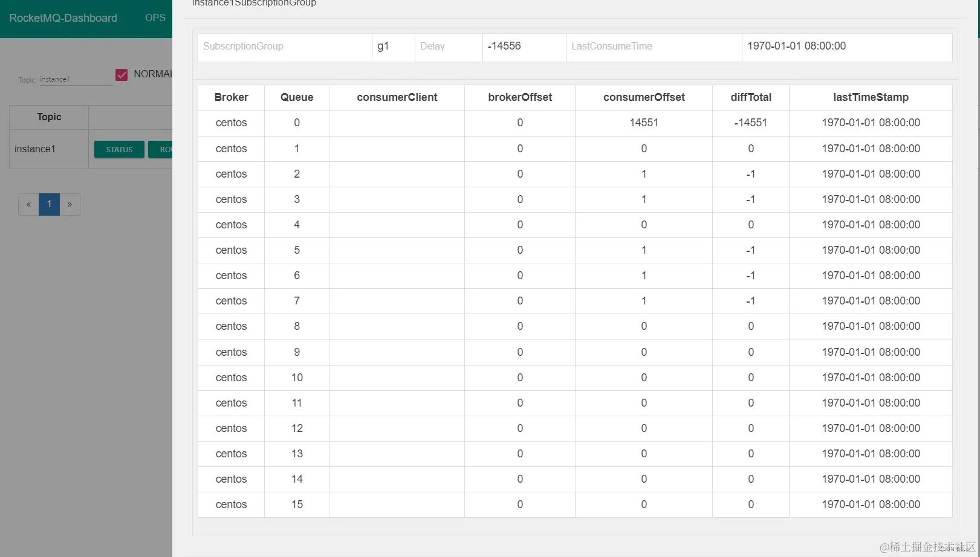The height and width of the screenshot is (557, 980).
Task: Click the Delay label
Action: click(432, 46)
